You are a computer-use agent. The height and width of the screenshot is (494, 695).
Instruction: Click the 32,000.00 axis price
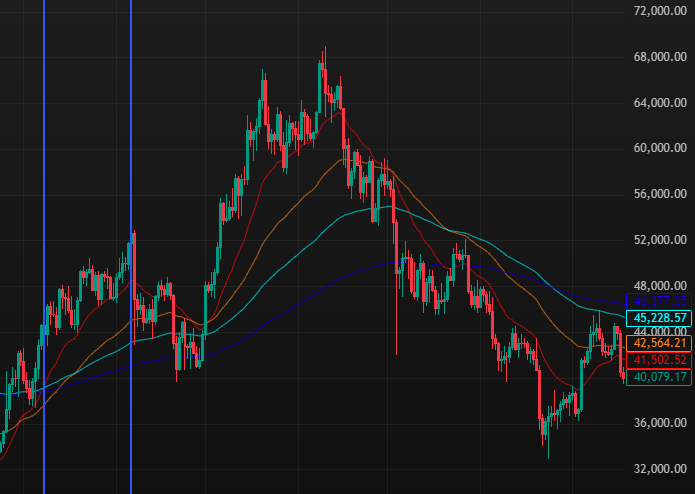click(x=660, y=469)
